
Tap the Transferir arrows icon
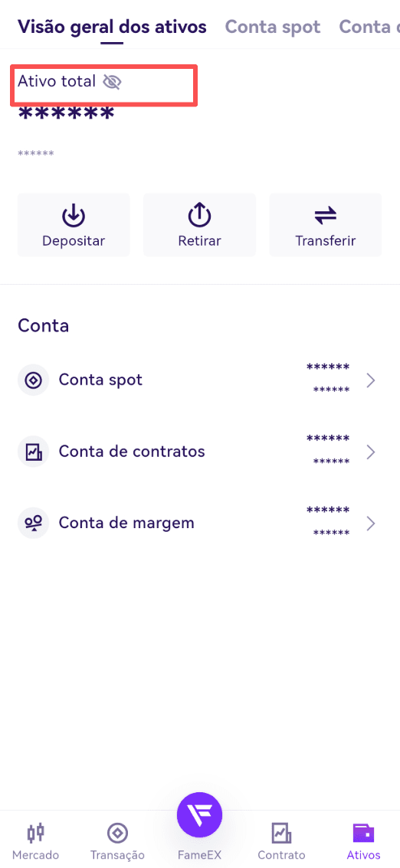[x=325, y=216]
